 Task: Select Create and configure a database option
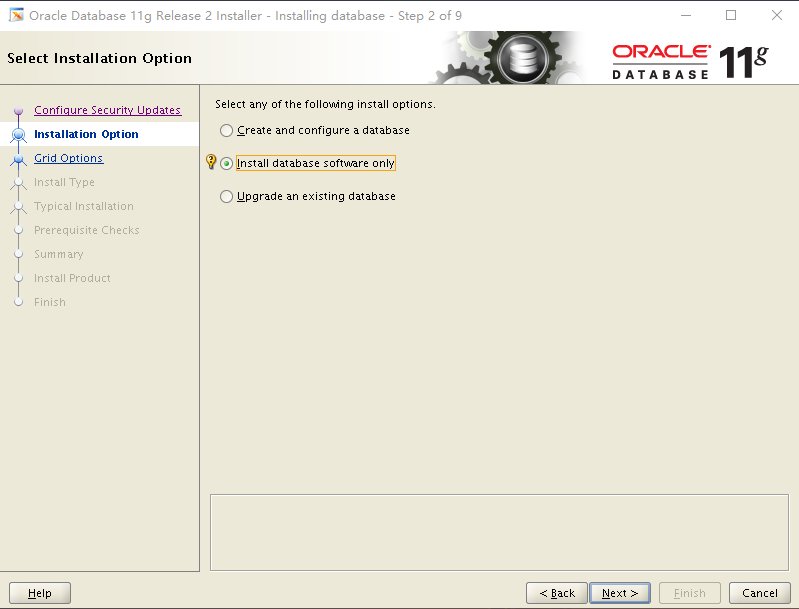tap(314, 130)
